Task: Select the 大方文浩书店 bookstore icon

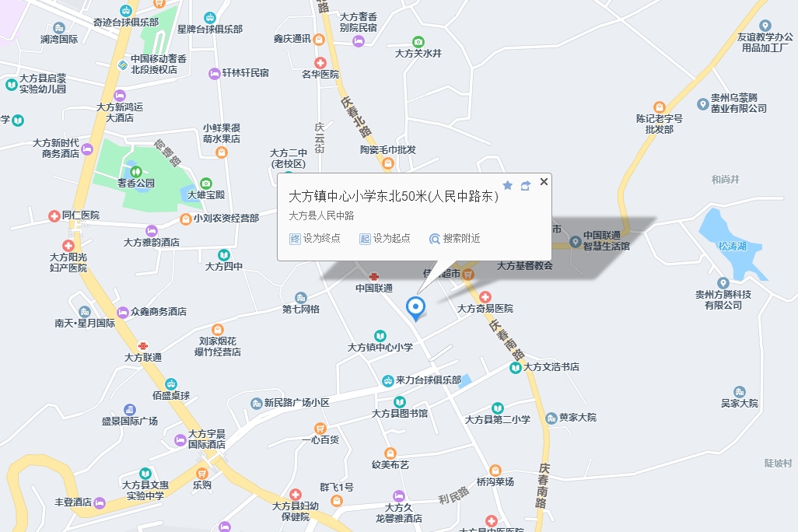Action: click(515, 368)
